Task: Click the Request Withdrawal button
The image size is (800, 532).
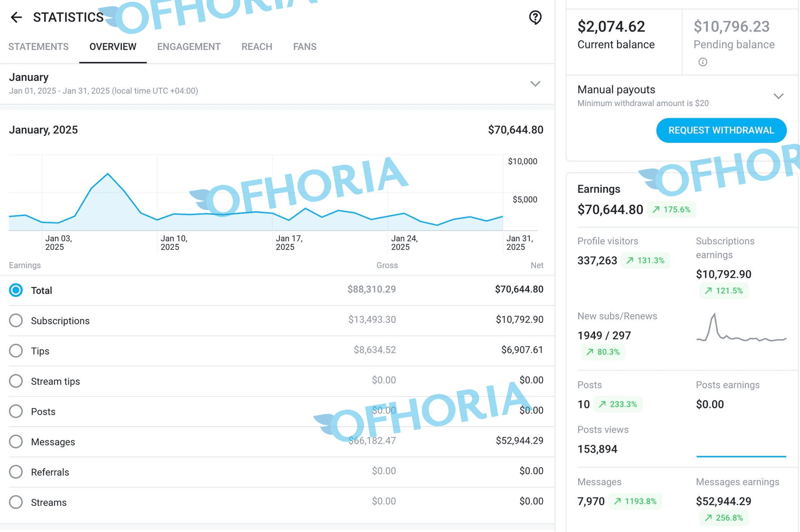Action: click(x=721, y=130)
